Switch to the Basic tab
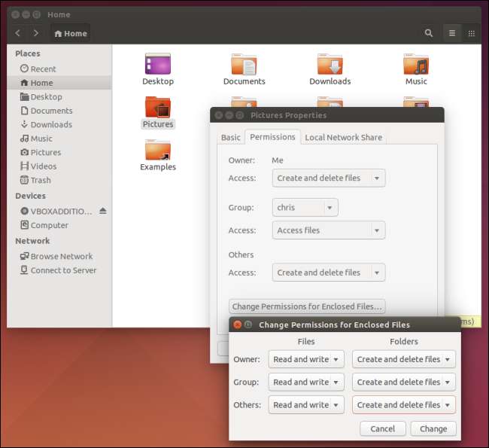 click(x=231, y=137)
